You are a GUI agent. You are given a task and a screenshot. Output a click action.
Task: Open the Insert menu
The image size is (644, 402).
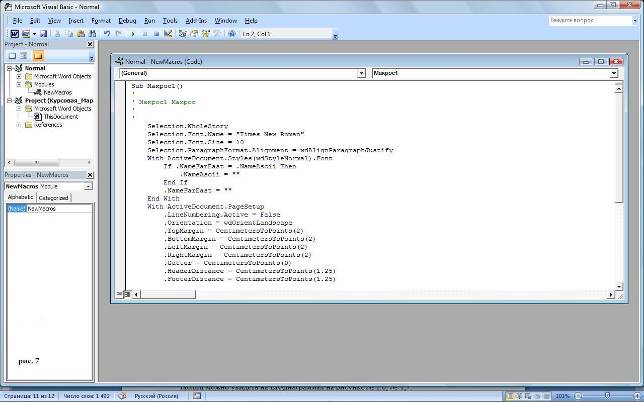point(76,21)
